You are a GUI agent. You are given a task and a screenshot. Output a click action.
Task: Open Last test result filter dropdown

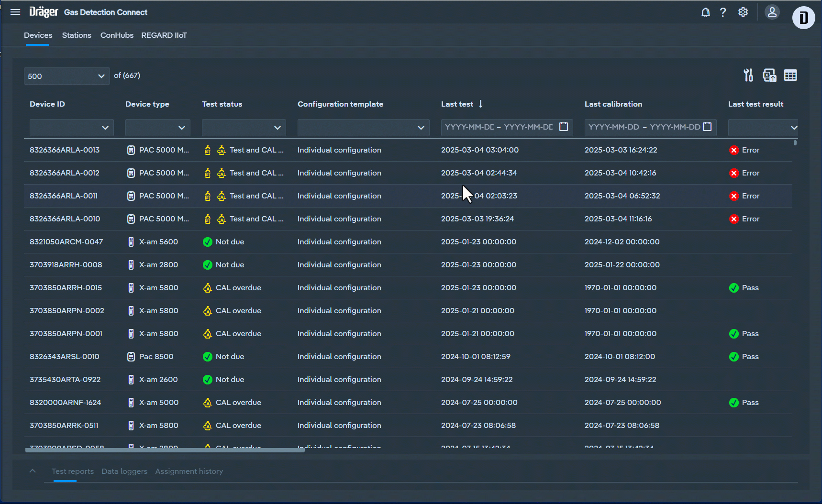(x=763, y=128)
